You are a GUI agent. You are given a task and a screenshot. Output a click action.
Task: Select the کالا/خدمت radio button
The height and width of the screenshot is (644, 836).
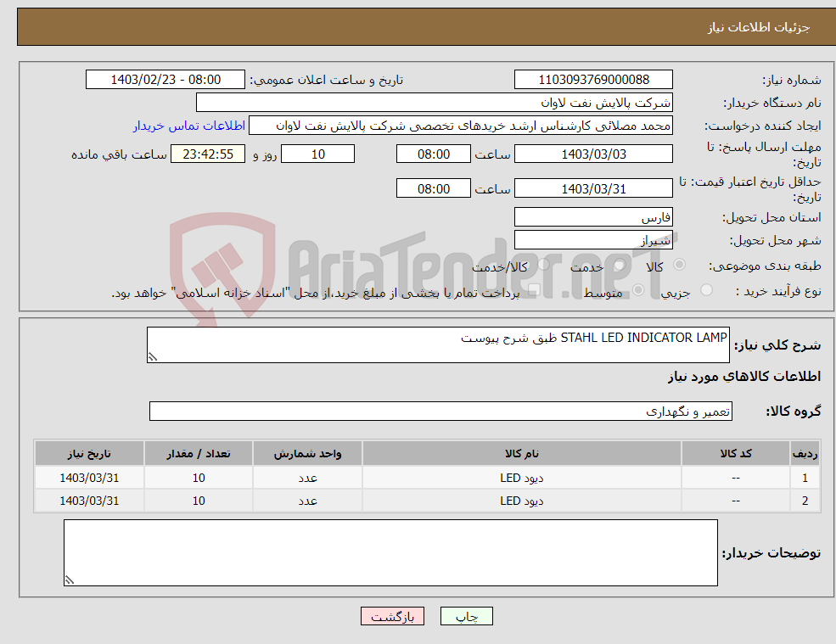point(543,265)
